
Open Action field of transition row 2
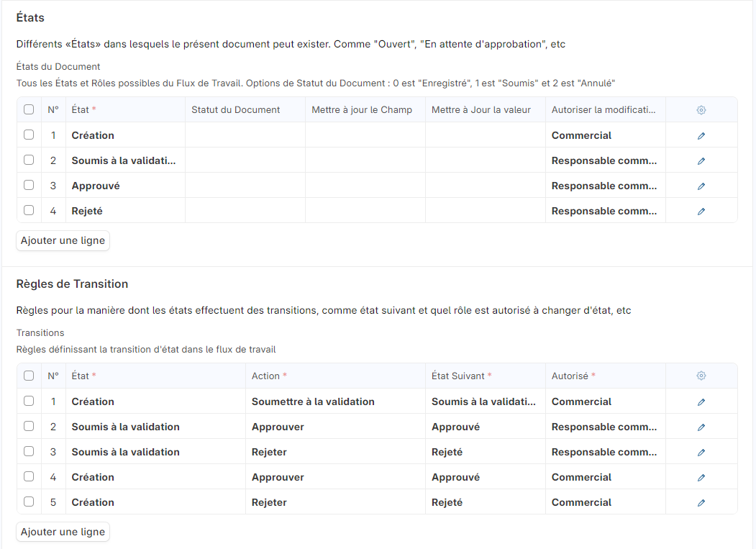[x=334, y=427]
